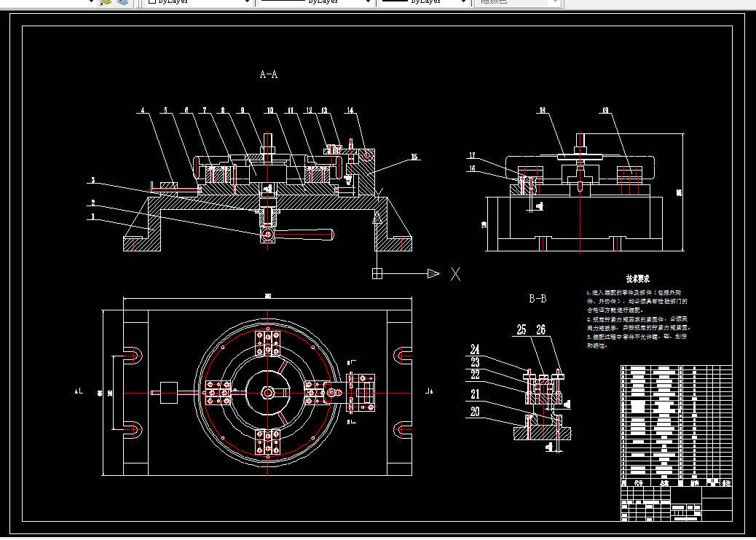The width and height of the screenshot is (756, 540).
Task: Select part balloon number 26
Action: coord(541,329)
